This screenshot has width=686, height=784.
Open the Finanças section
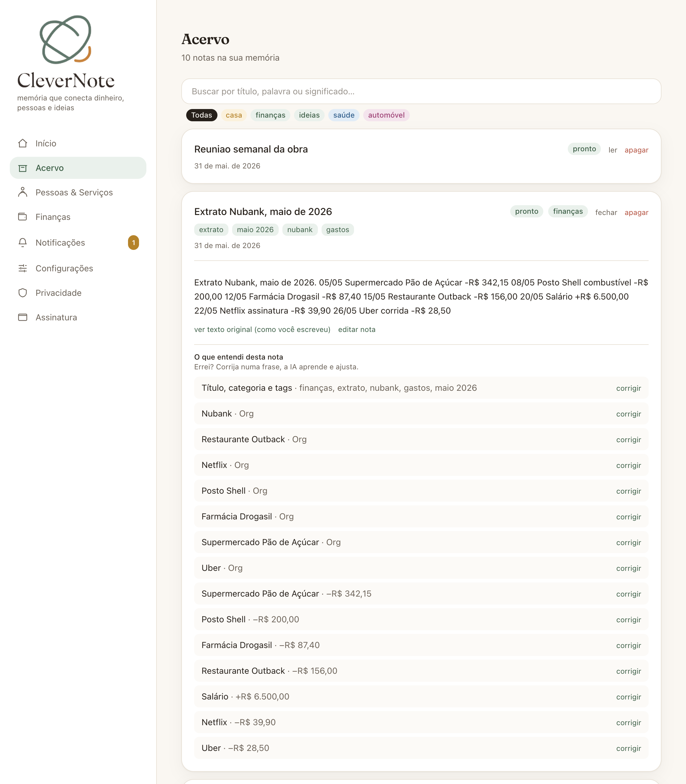[78, 217]
